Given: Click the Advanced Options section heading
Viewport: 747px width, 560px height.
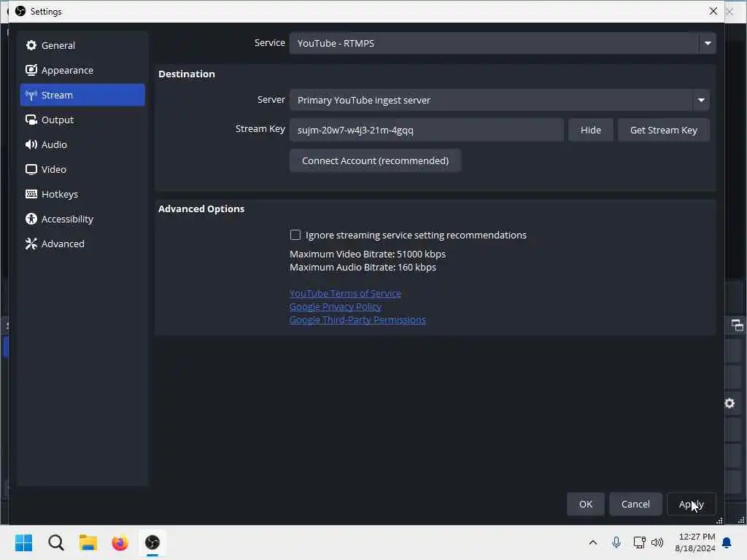Looking at the screenshot, I should point(201,209).
